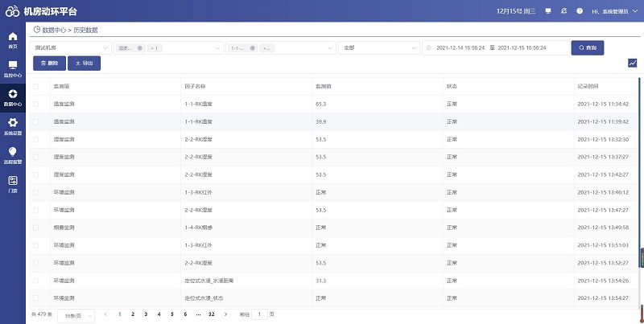Check the 定位式水浸_状态 row

[35, 298]
